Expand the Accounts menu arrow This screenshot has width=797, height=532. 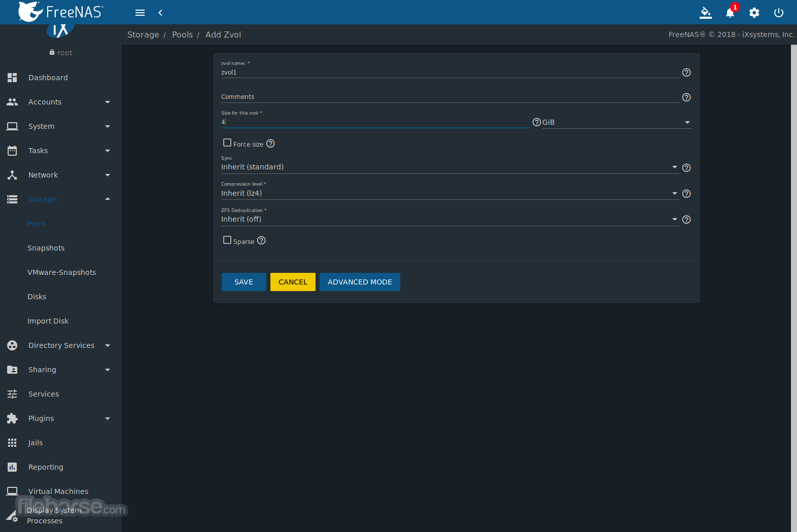pos(108,102)
